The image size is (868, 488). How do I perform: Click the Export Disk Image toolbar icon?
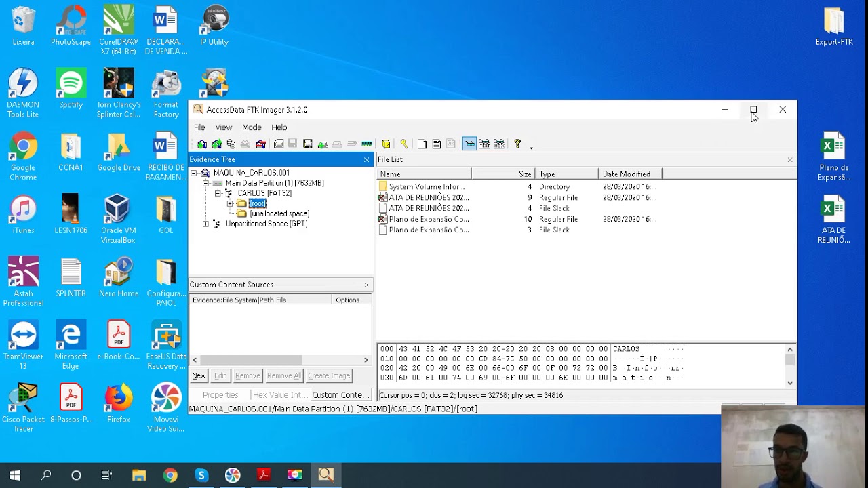point(292,144)
